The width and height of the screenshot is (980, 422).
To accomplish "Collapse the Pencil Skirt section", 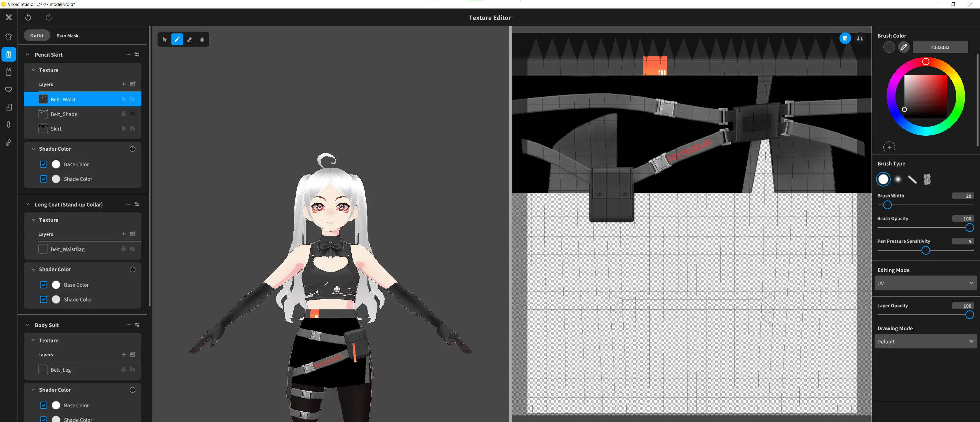I will click(x=28, y=55).
